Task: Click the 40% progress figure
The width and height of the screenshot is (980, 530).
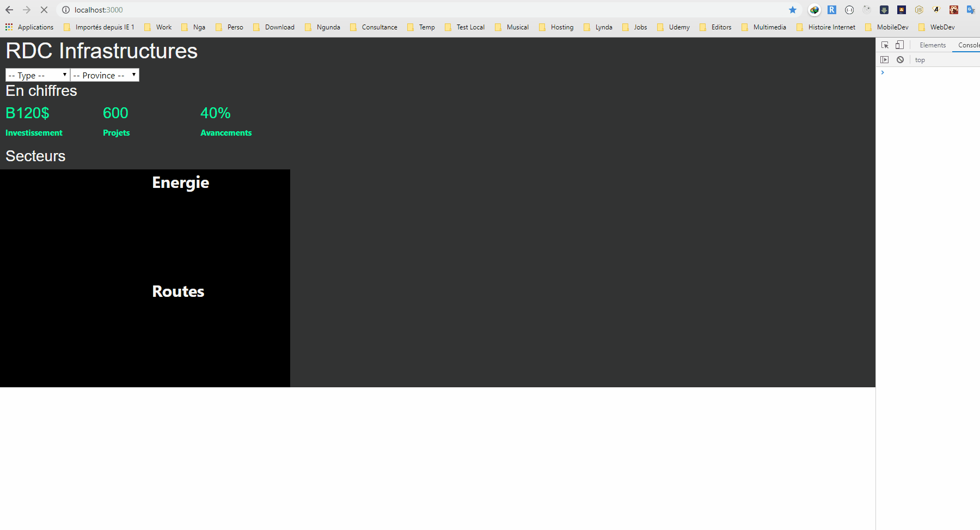Action: tap(216, 113)
